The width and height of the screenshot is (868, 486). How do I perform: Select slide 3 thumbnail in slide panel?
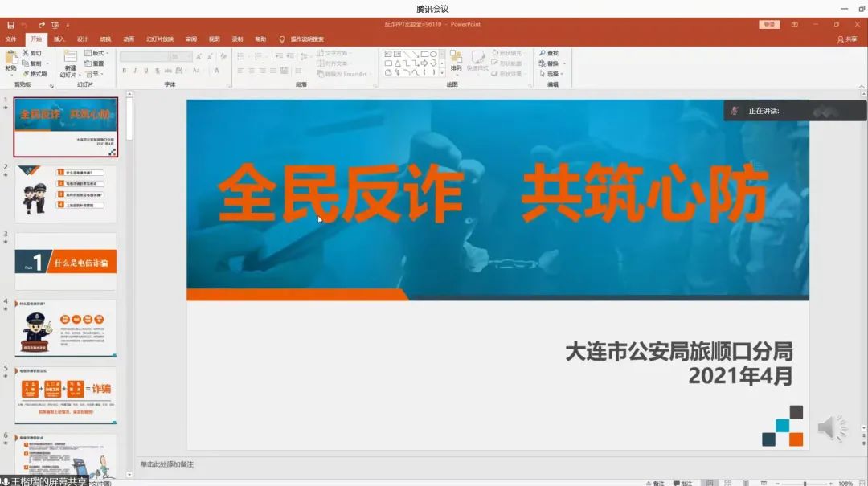66,261
